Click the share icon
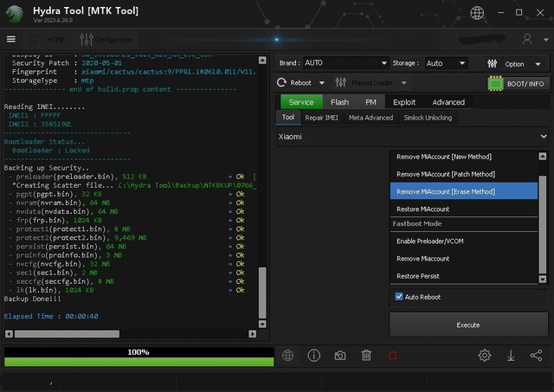Image resolution: width=554 pixels, height=392 pixels. point(536,356)
